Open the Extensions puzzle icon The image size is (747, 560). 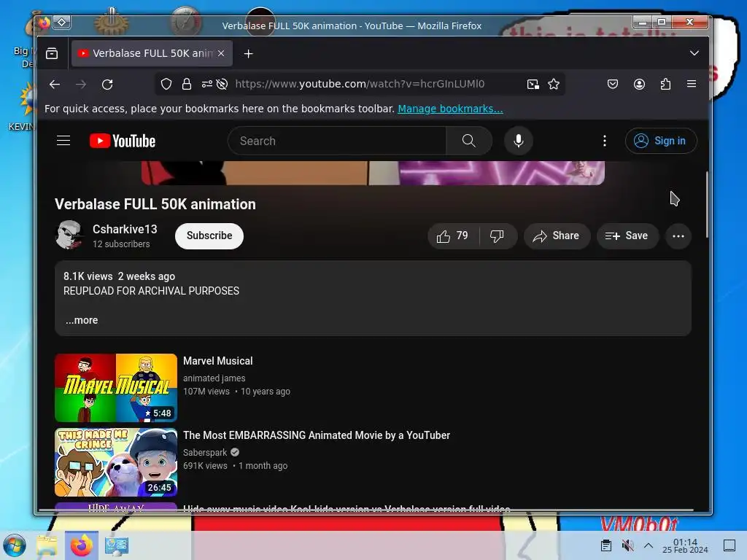pyautogui.click(x=665, y=85)
